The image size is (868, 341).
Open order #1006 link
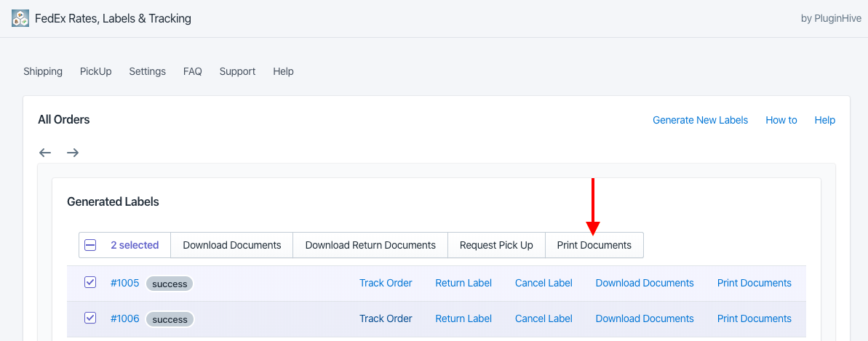coord(124,318)
